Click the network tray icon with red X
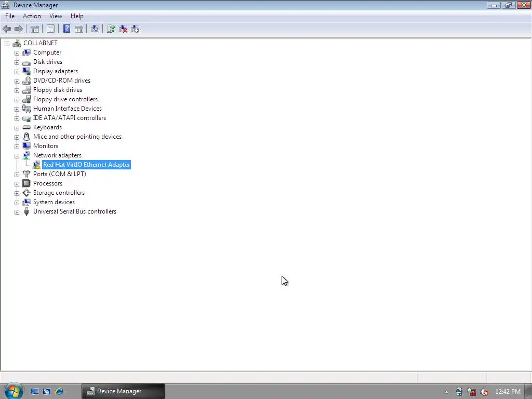 [x=472, y=392]
